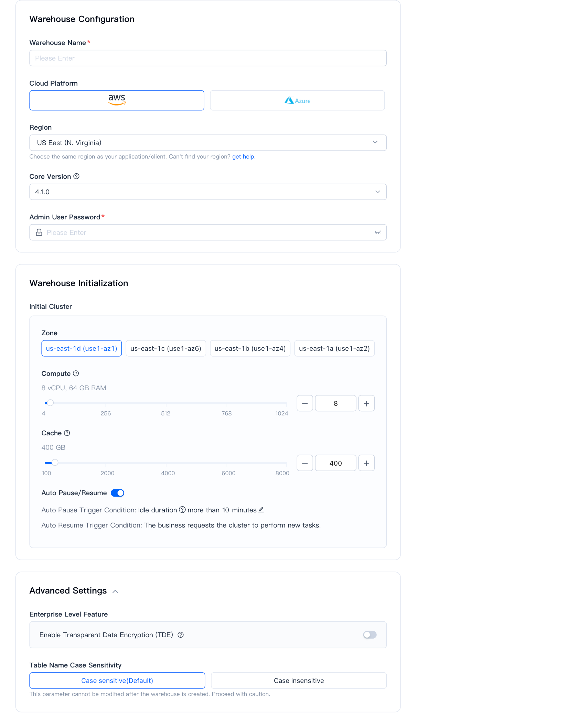This screenshot has width=578, height=728.
Task: Click the Cache help icon
Action: [67, 433]
